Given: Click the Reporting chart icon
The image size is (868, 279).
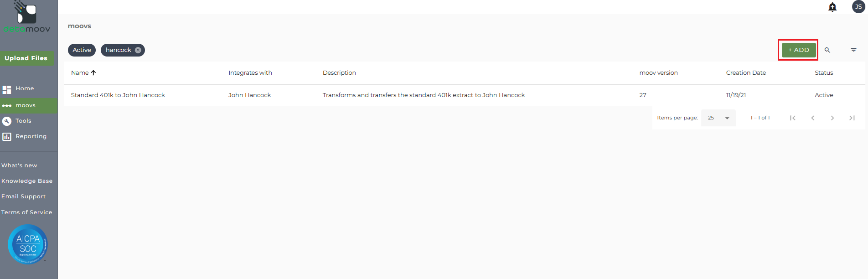Looking at the screenshot, I should pos(7,137).
